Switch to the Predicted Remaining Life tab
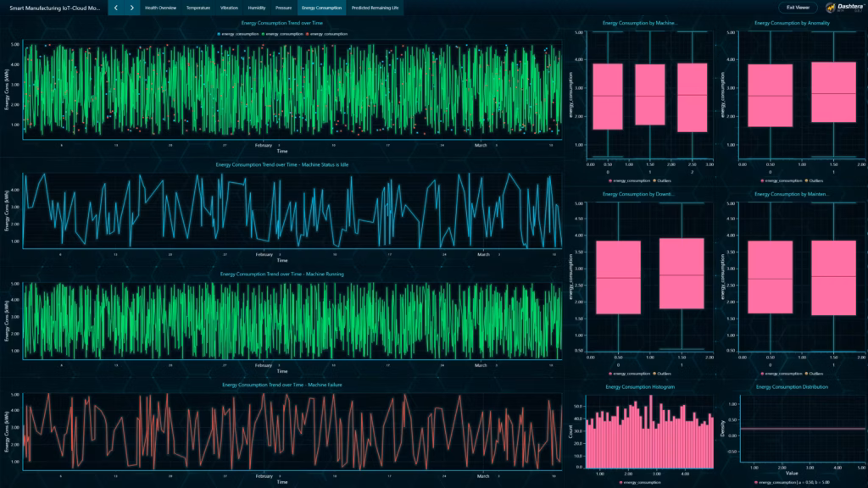This screenshot has width=868, height=488. (x=376, y=7)
